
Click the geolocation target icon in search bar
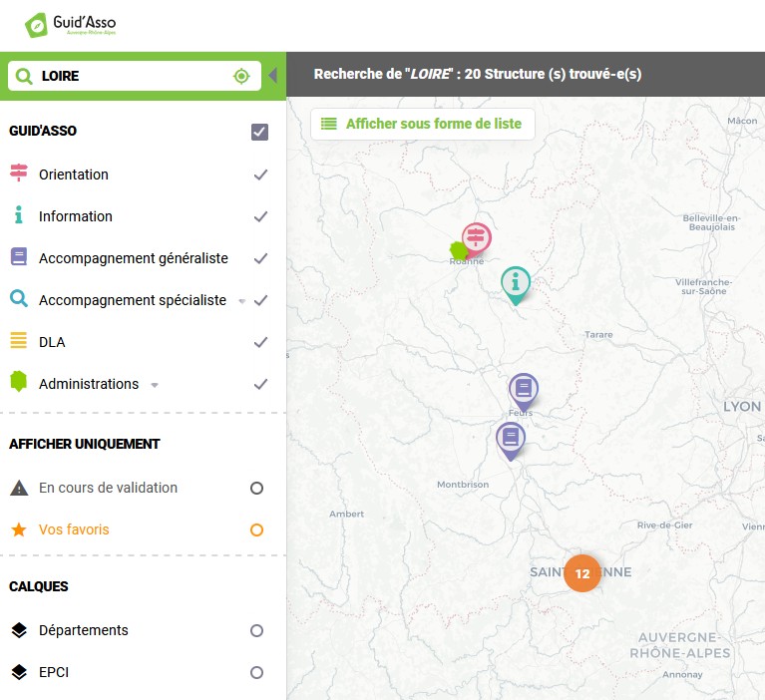pyautogui.click(x=241, y=76)
